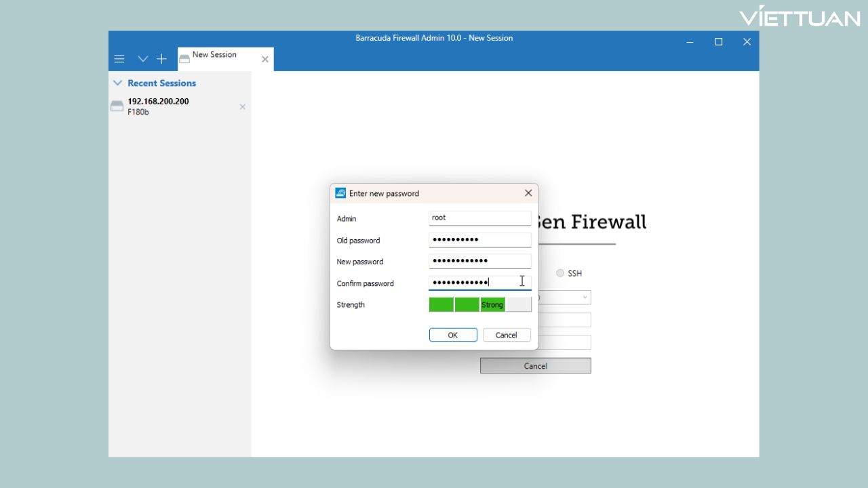The height and width of the screenshot is (488, 868).
Task: Select the SSH radio button
Action: [560, 273]
